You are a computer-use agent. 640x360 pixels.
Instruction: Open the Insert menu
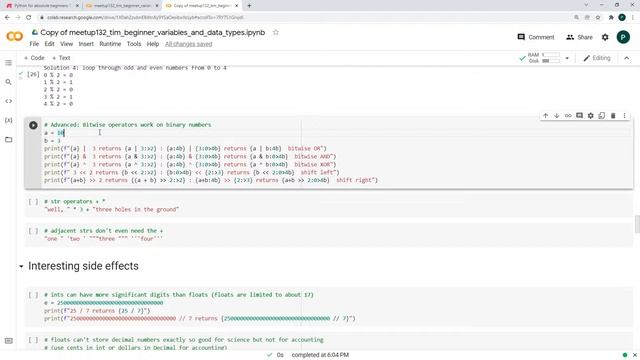(86, 44)
